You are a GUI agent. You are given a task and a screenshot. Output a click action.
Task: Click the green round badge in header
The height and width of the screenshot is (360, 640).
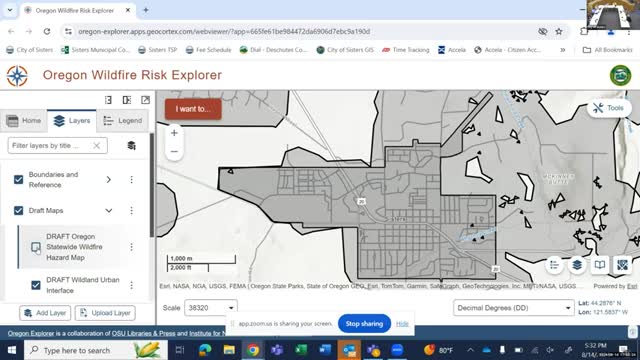tap(620, 76)
